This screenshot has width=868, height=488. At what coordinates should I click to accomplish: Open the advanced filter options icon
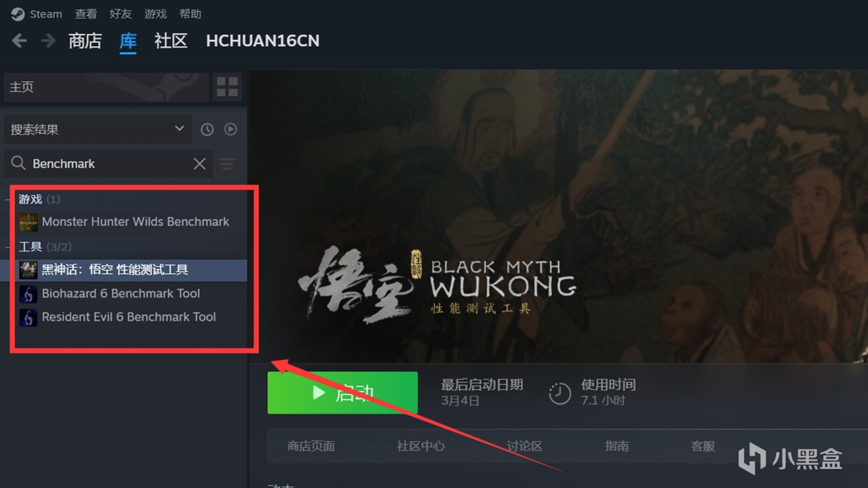(227, 164)
